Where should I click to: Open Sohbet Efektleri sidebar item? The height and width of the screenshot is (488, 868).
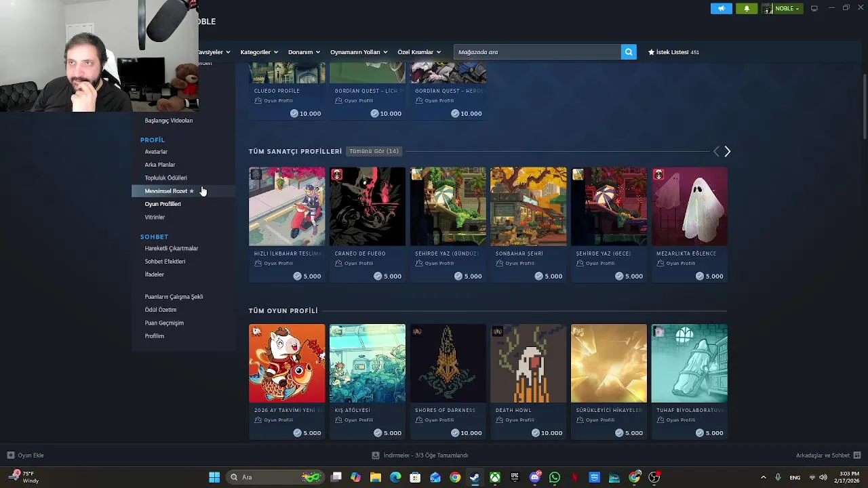(x=165, y=262)
